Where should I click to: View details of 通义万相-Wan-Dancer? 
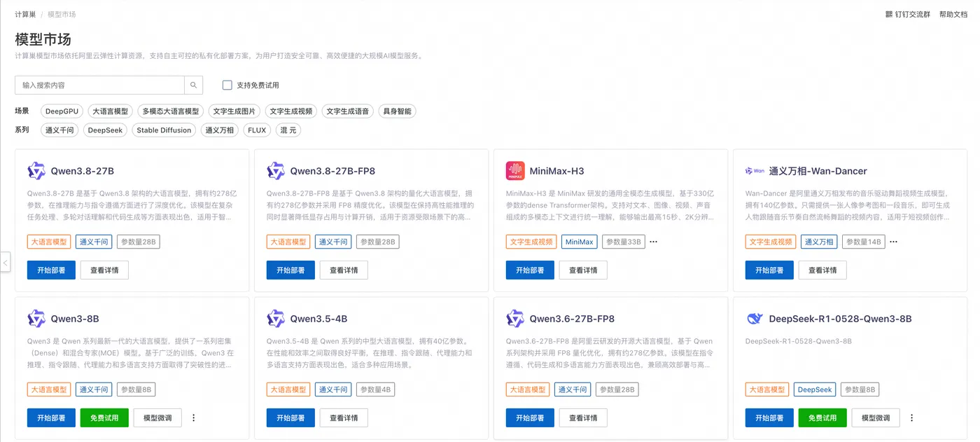[822, 270]
